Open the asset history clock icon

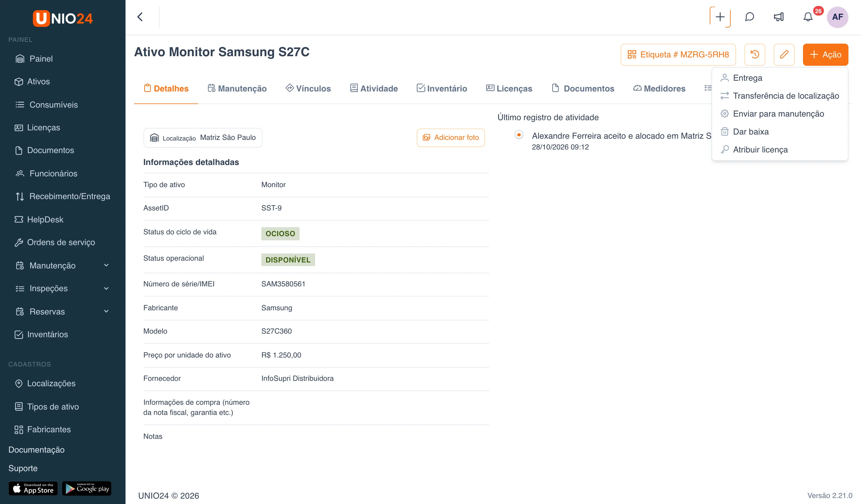point(755,54)
